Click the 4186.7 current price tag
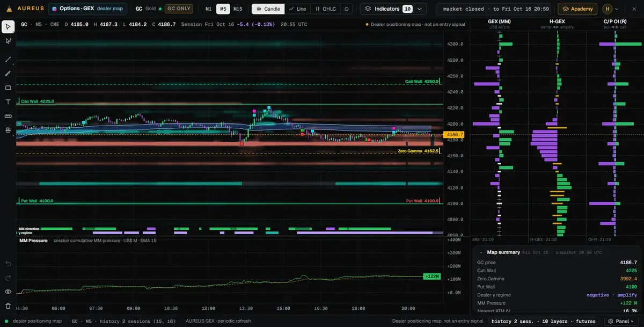Image resolution: width=644 pixels, height=327 pixels. click(x=454, y=134)
